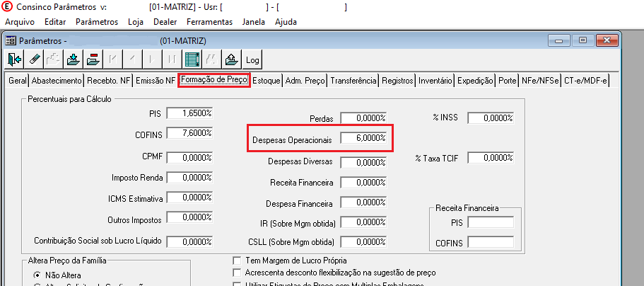Click the Contribuição Social sob Lucro Líquido field

pos(189,241)
